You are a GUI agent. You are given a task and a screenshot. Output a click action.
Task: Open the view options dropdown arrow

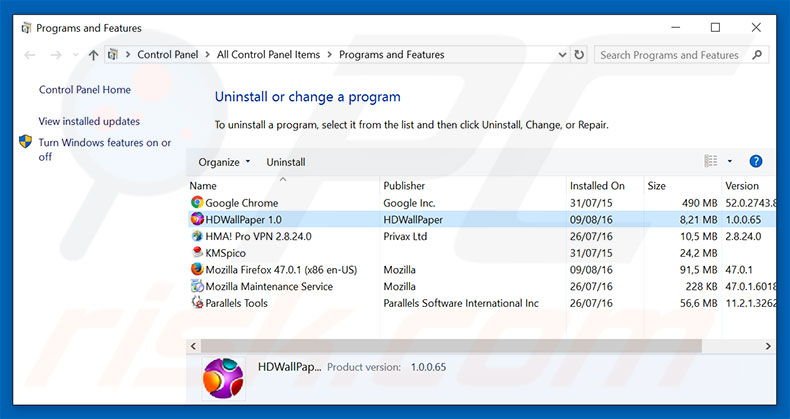[x=730, y=161]
